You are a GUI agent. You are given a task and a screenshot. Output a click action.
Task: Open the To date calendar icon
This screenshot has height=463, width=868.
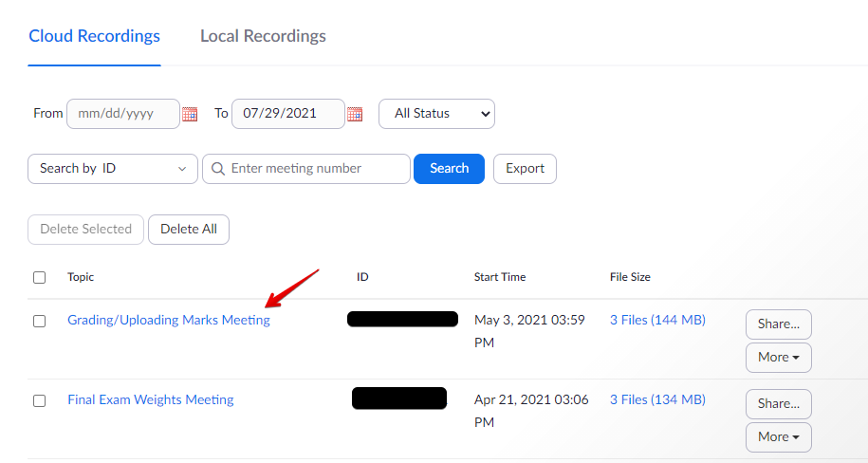click(x=355, y=114)
